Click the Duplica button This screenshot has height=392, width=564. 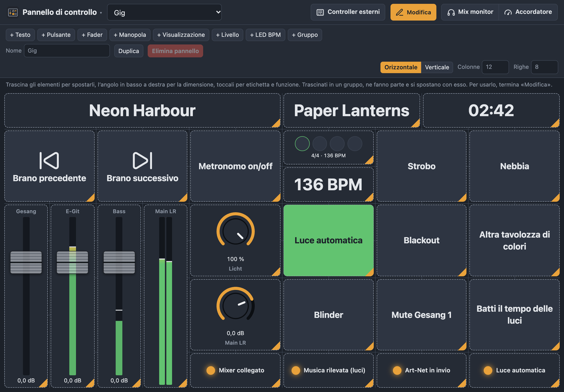click(x=129, y=51)
